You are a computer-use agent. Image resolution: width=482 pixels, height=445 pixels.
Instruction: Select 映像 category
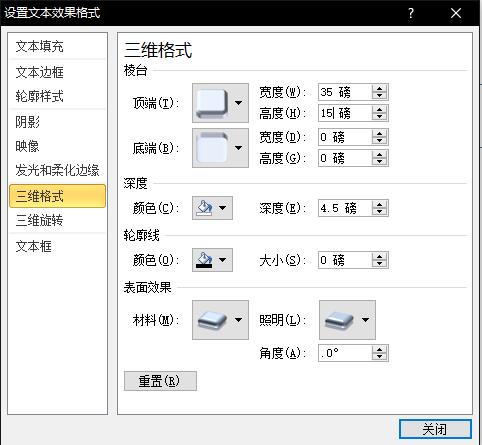click(x=57, y=146)
